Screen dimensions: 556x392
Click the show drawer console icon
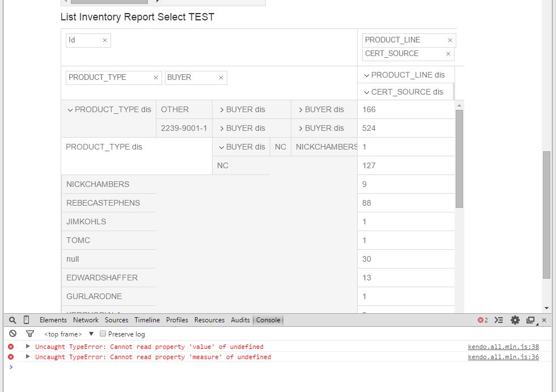[499, 320]
